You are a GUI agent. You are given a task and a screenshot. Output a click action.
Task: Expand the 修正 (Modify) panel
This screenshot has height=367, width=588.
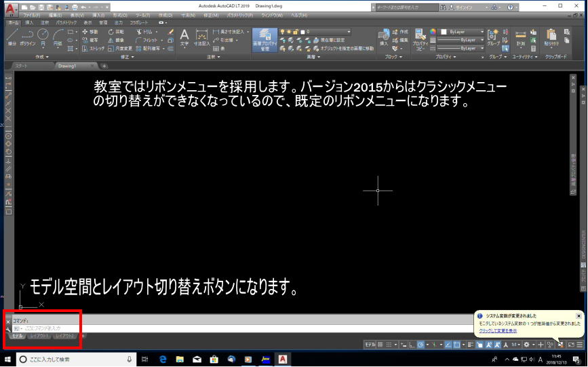[x=127, y=57]
